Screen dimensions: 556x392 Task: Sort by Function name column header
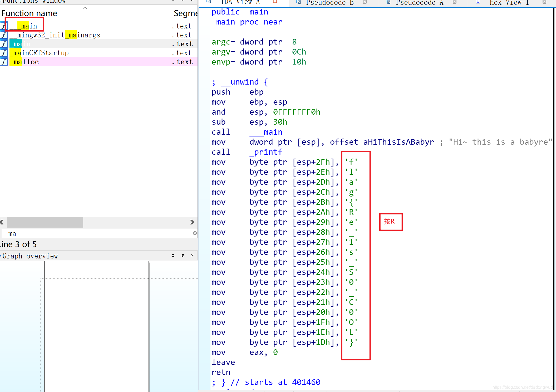tap(29, 13)
